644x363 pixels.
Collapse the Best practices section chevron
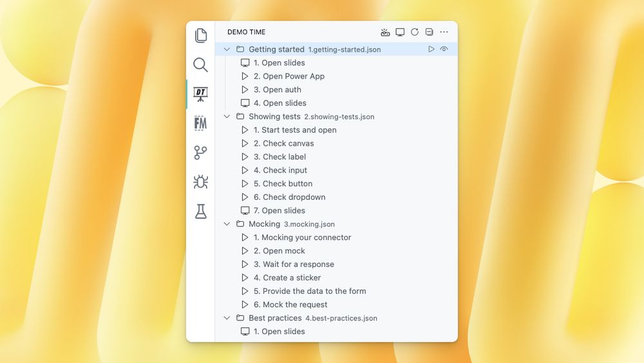click(227, 318)
